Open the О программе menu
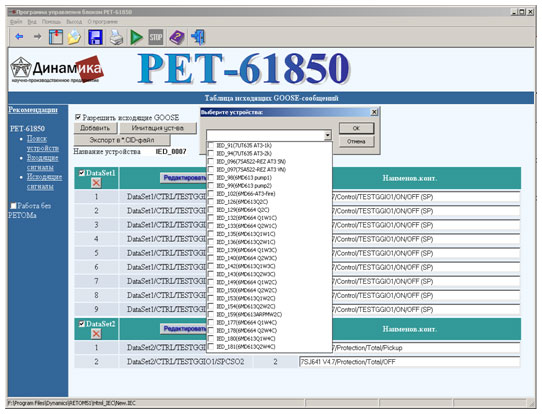 (x=102, y=22)
